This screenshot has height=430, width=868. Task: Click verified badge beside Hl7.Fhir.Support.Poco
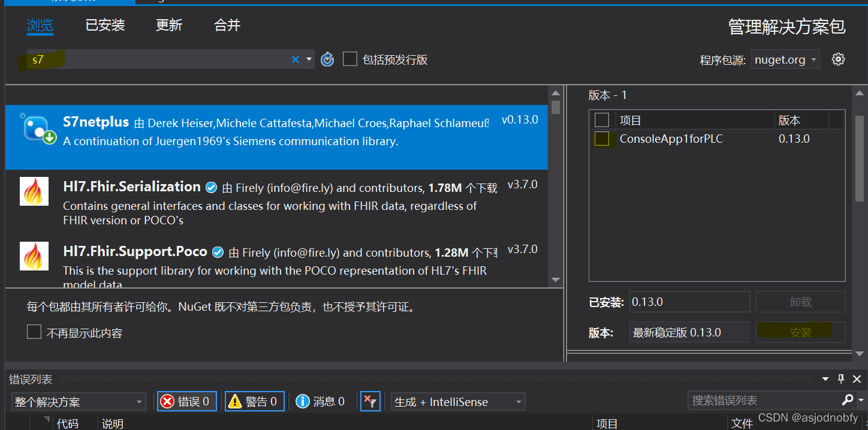pos(218,252)
